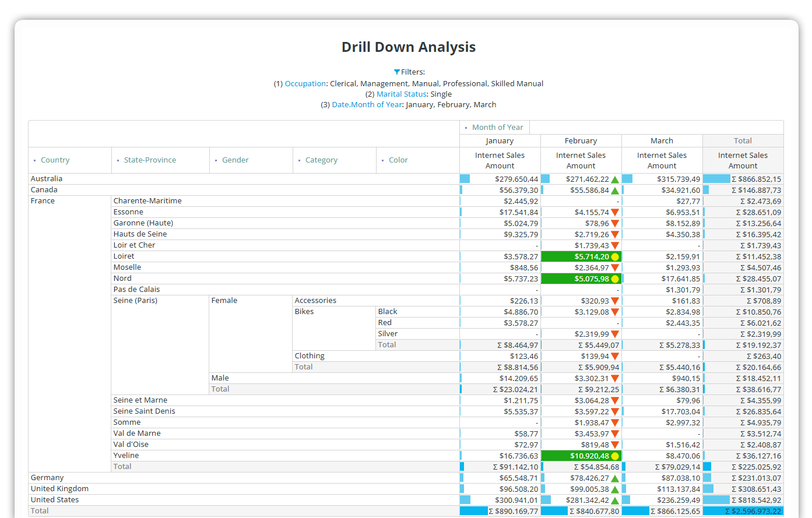
Task: Select the green highlighted cell $5.714,20
Action: point(581,256)
